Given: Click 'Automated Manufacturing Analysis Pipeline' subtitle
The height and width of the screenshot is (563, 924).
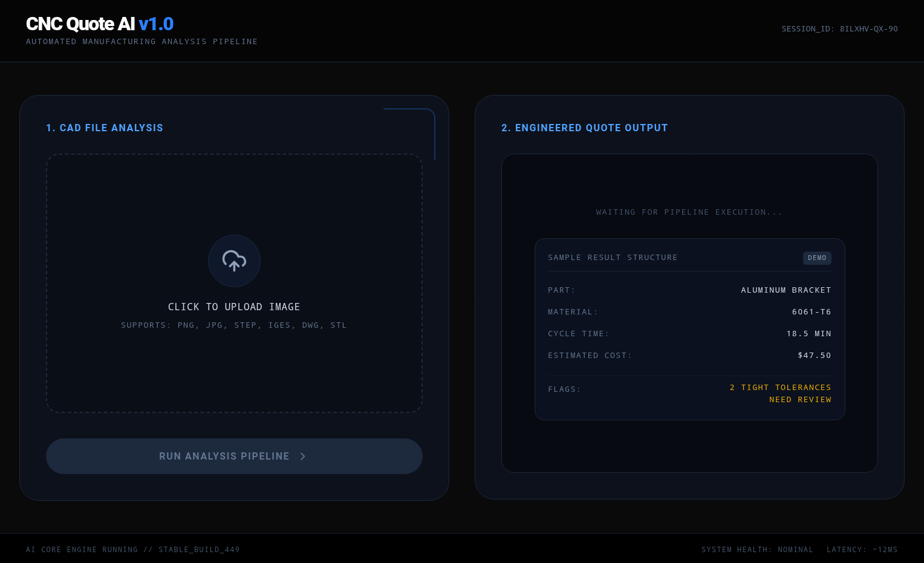Looking at the screenshot, I should click(142, 42).
